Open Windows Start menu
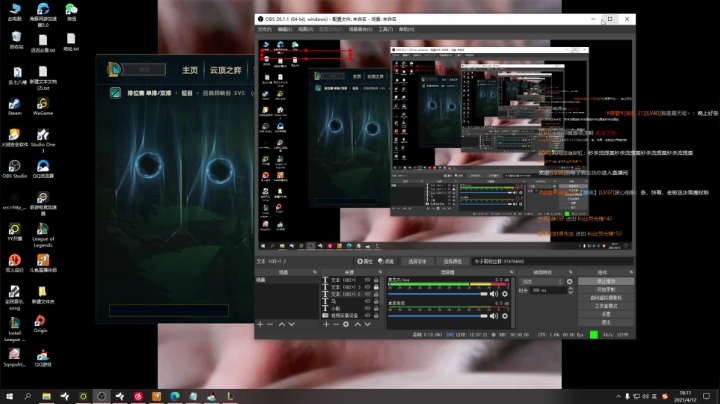This screenshot has width=720, height=404. pos(9,396)
